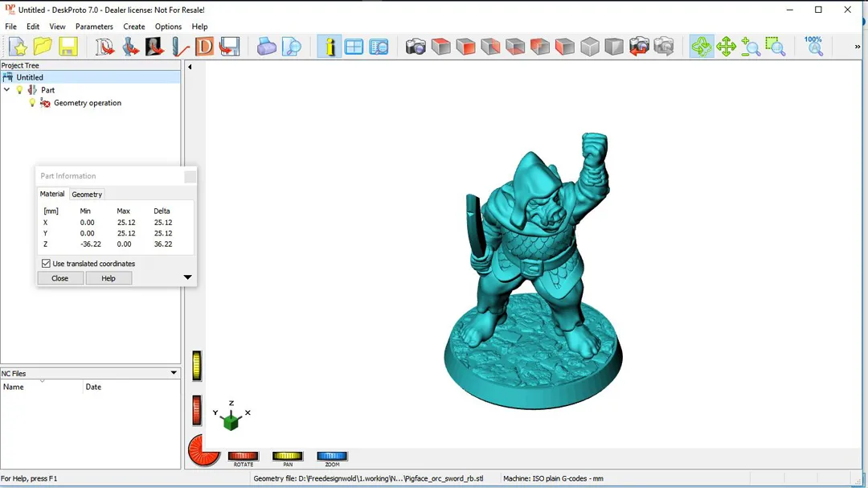
Task: Open the NC Files panel dropdown
Action: point(174,373)
